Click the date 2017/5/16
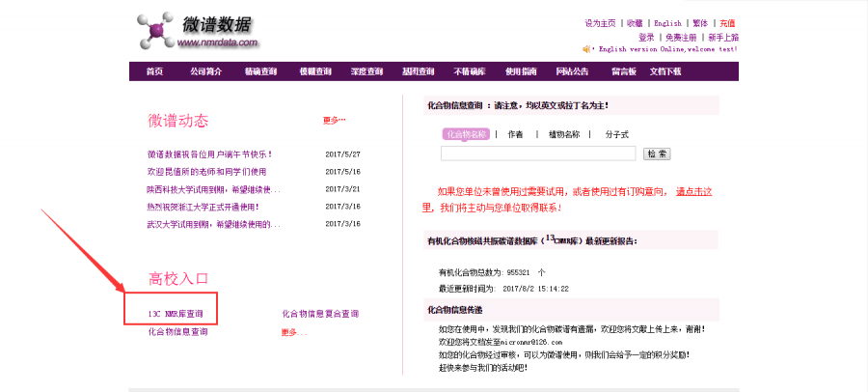This screenshot has width=868, height=392. pos(342,172)
